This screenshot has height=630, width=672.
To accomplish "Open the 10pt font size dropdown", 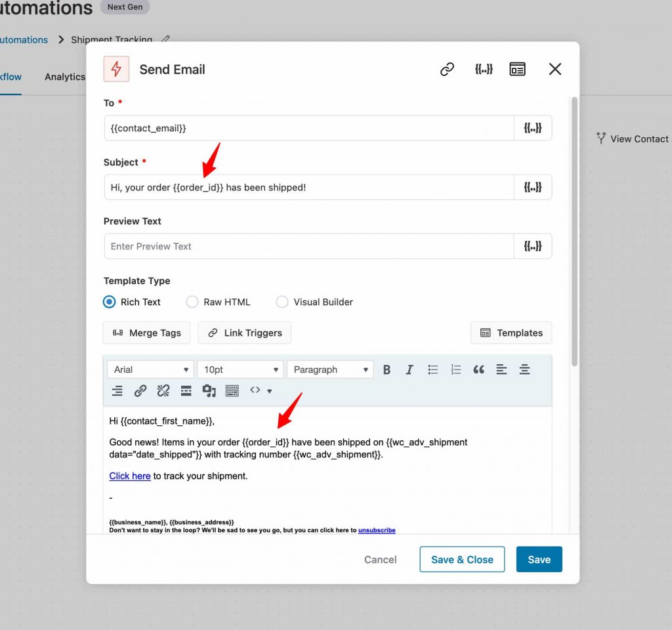I will coord(240,369).
